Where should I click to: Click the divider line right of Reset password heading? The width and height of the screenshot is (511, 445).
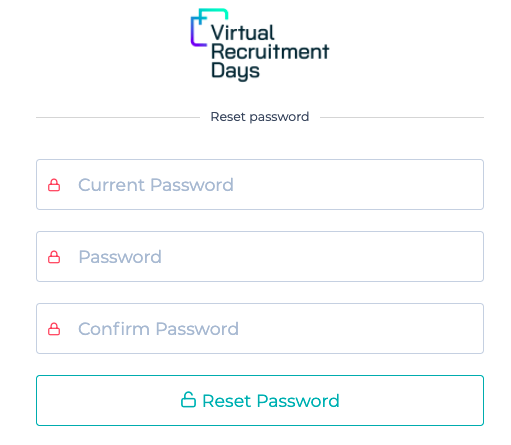[402, 117]
